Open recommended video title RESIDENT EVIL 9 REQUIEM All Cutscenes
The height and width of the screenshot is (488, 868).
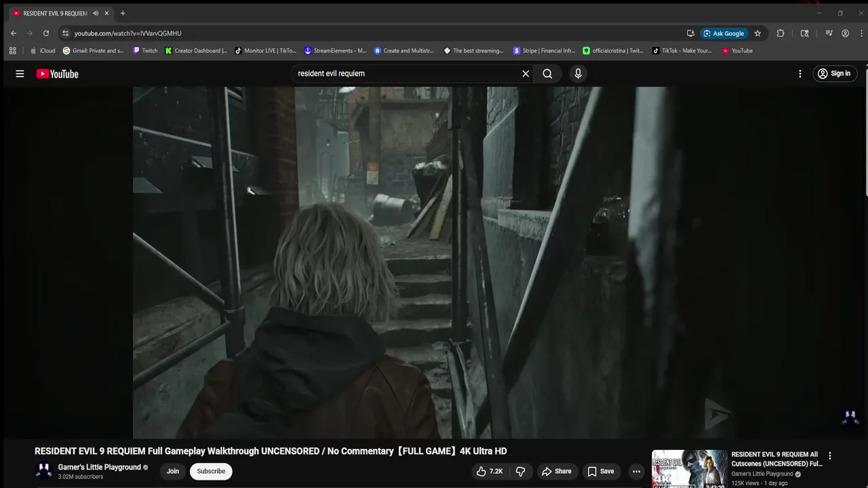click(x=777, y=459)
